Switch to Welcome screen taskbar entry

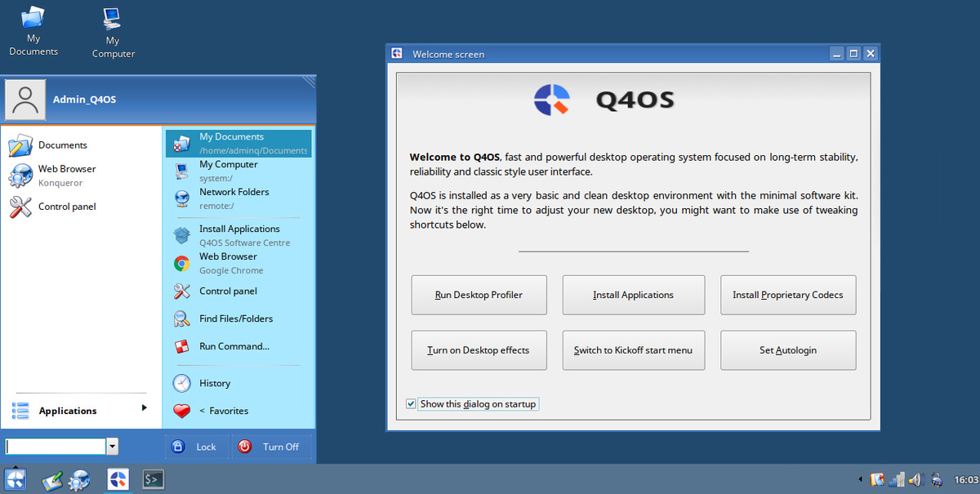point(118,479)
